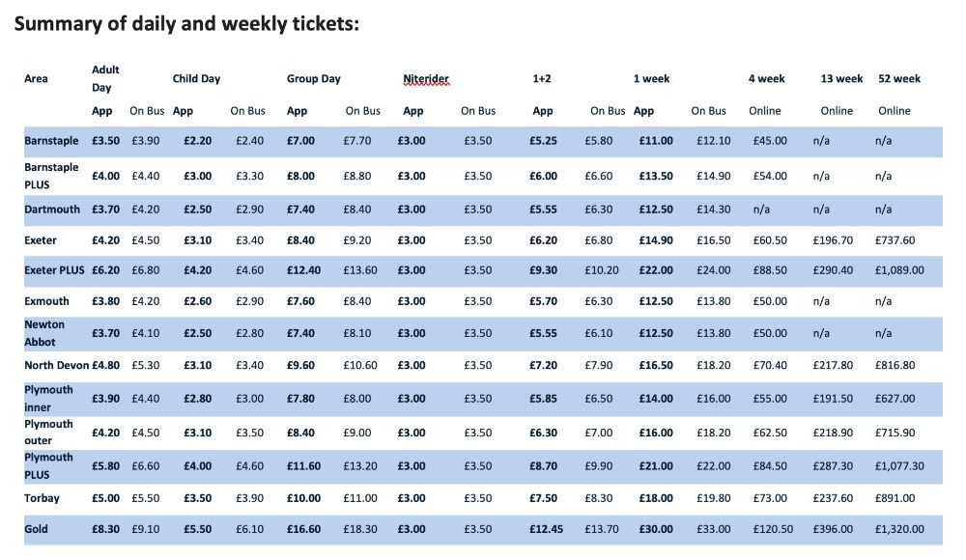Select the Niterider column header
The width and height of the screenshot is (966, 560).
[x=426, y=79]
